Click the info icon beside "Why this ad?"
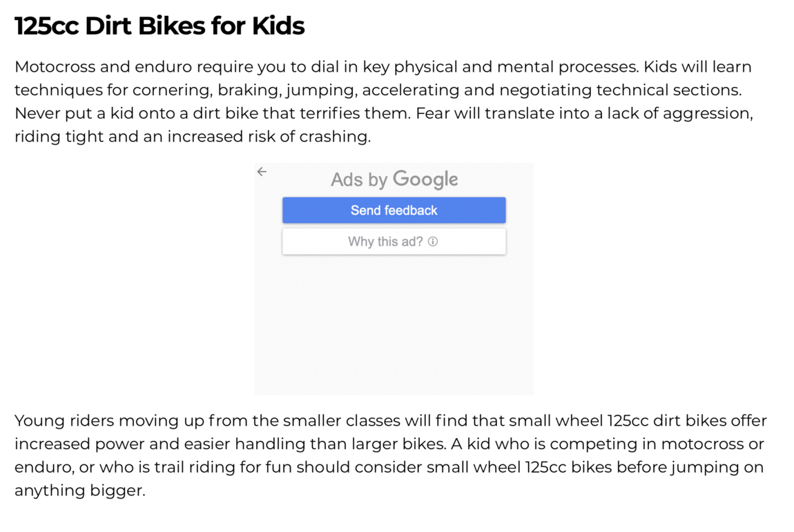Screen dimensions: 794x532 pos(433,242)
